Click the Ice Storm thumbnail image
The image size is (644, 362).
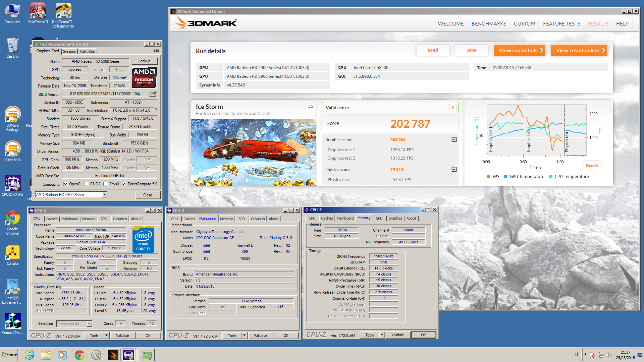click(x=254, y=153)
